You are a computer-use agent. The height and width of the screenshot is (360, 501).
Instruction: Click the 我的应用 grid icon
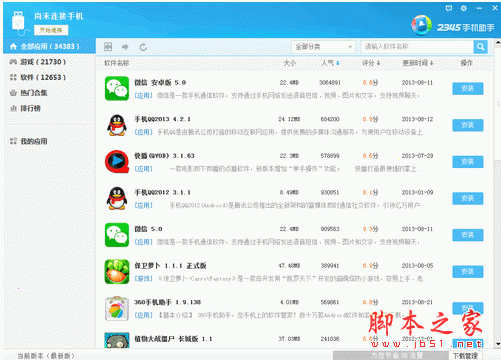(x=13, y=141)
